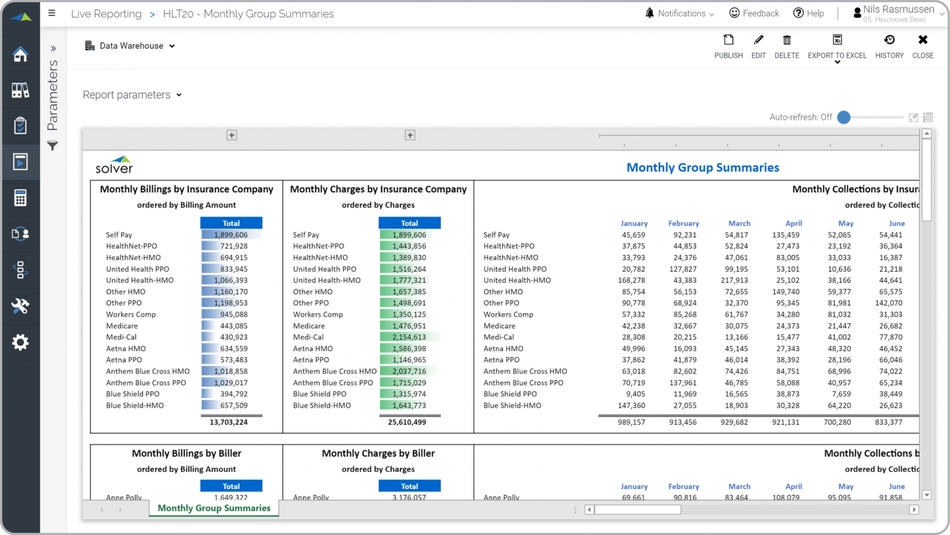Click the filter funnel icon
This screenshot has width=950, height=535.
53,146
